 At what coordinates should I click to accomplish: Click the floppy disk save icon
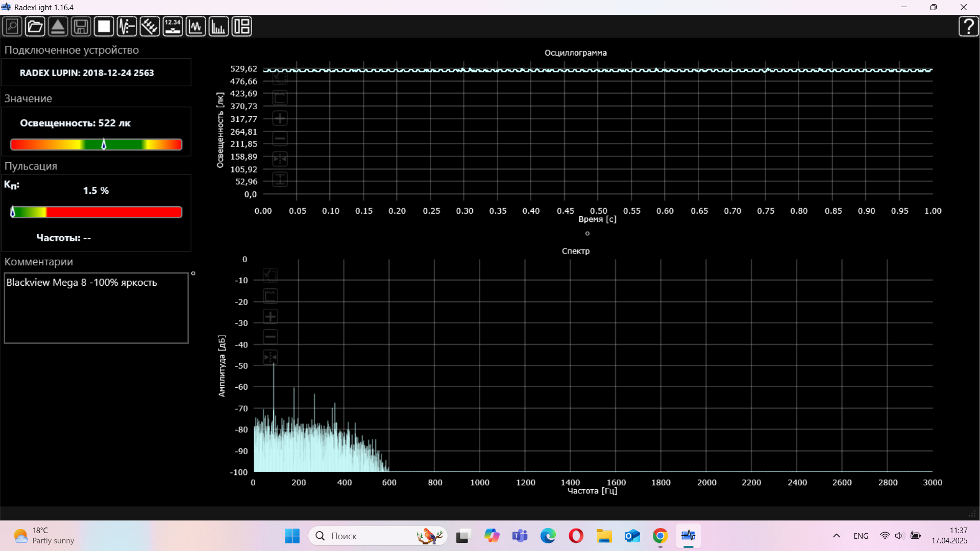pos(81,27)
